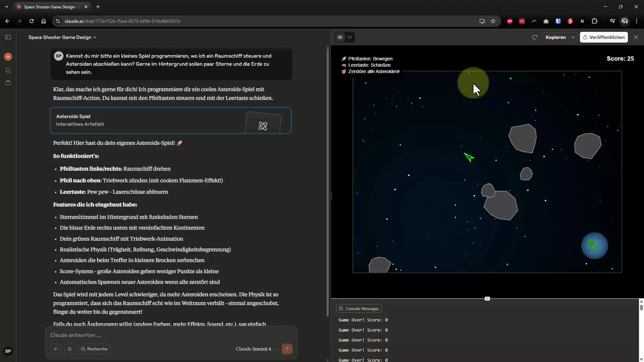
Task: Toggle the Recherche research mode
Action: 94,349
